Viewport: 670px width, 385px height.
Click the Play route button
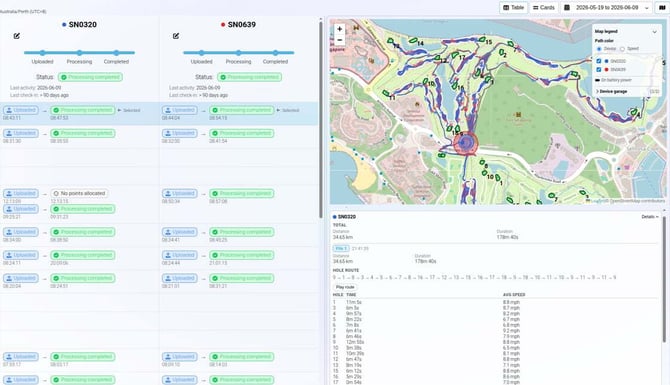345,287
